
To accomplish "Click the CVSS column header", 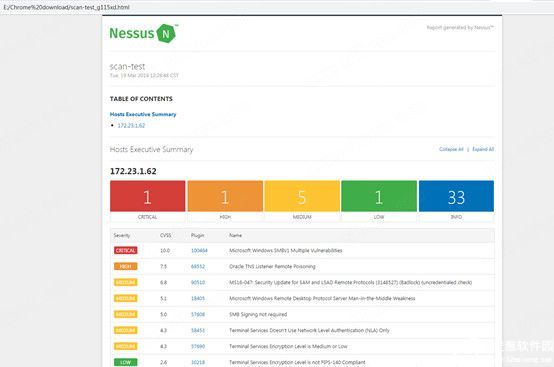I will 165,235.
